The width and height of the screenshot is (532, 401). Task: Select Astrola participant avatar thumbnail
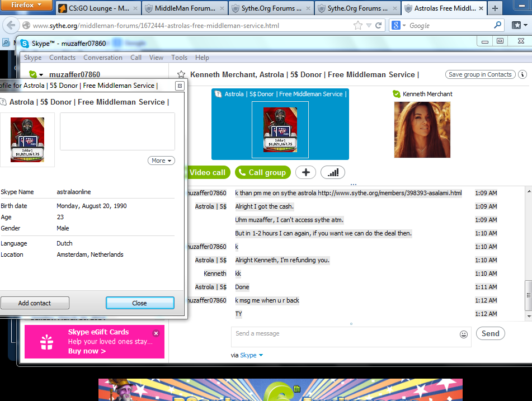pos(280,130)
